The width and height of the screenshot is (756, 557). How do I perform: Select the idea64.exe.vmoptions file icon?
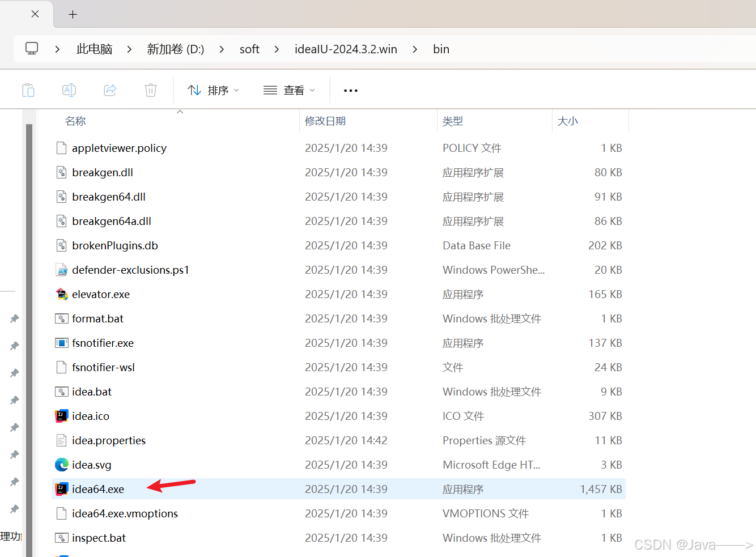(62, 513)
